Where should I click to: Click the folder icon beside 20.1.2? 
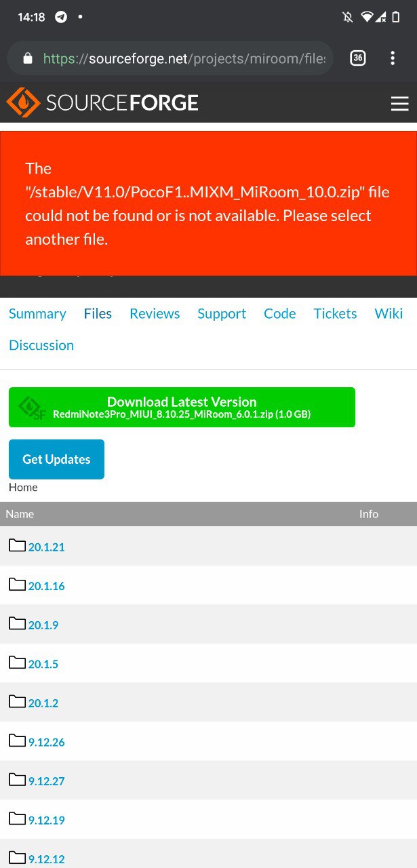point(17,702)
